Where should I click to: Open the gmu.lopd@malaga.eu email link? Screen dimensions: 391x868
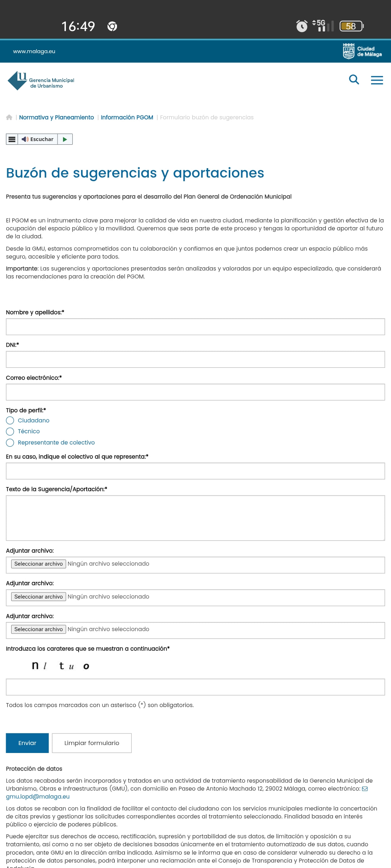click(x=38, y=796)
